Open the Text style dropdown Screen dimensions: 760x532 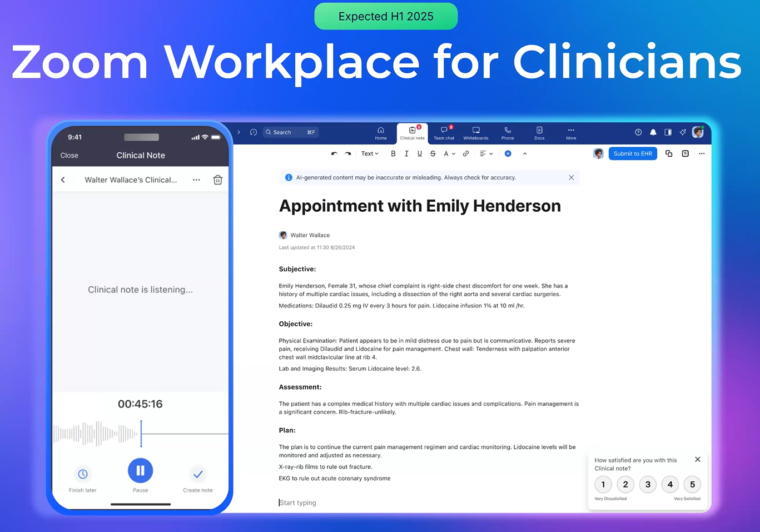click(x=370, y=154)
